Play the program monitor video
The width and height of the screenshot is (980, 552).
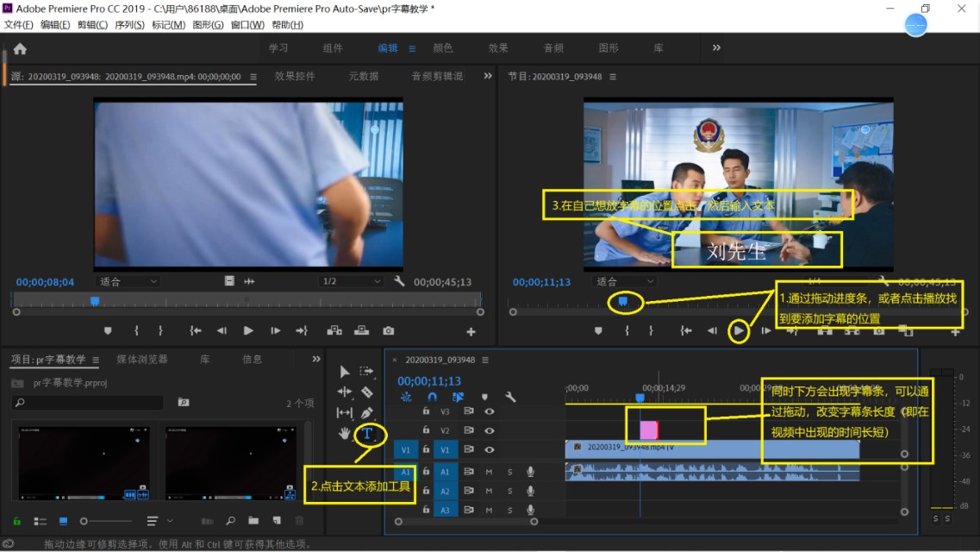[x=739, y=330]
